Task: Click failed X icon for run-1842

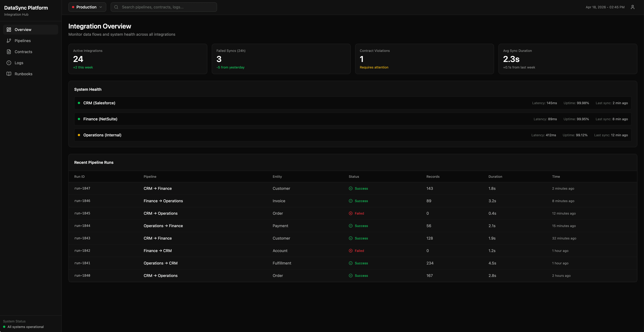Action: (351, 251)
